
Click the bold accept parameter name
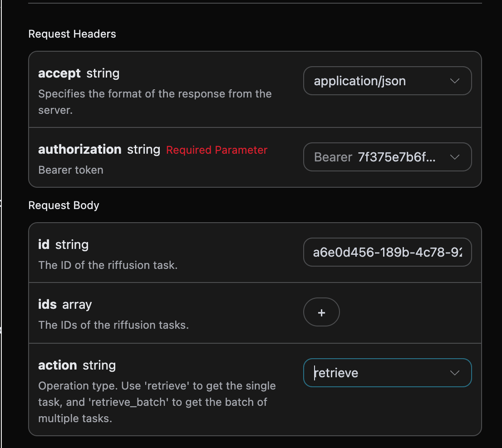[59, 73]
